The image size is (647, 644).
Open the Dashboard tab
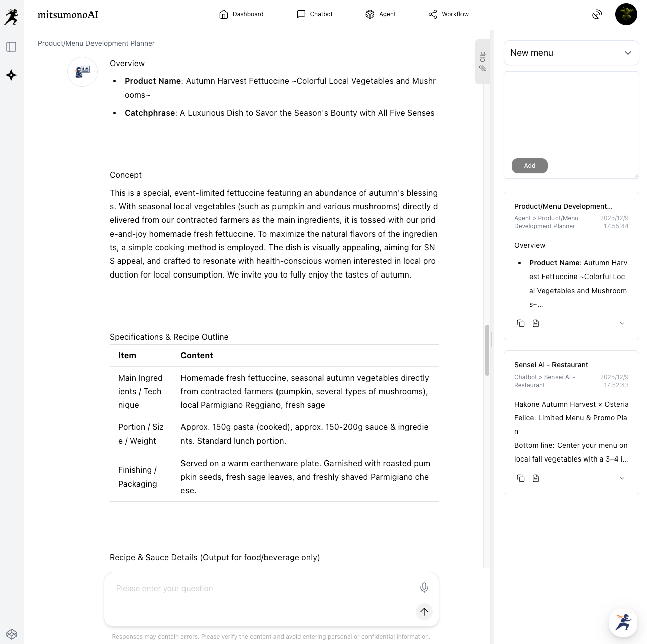click(241, 14)
